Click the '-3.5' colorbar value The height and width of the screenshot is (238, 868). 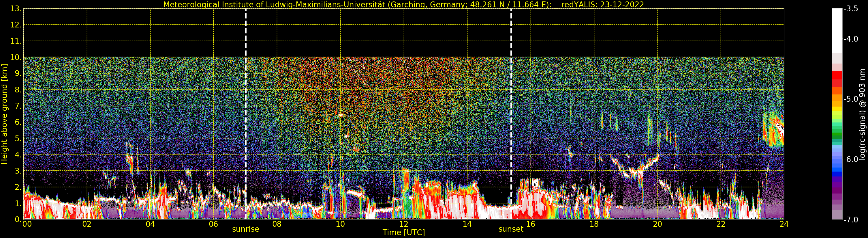(x=851, y=9)
